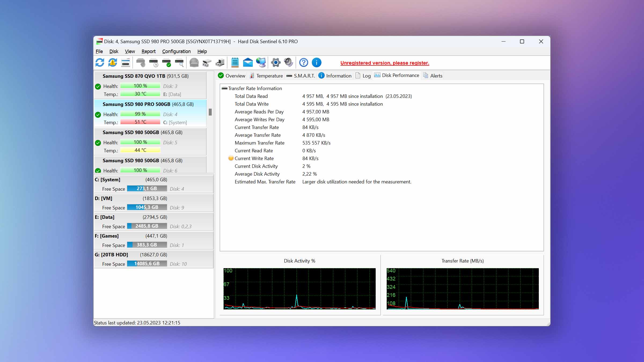Image resolution: width=644 pixels, height=362 pixels.
Task: Click the globe and monitor network icon
Action: click(261, 63)
